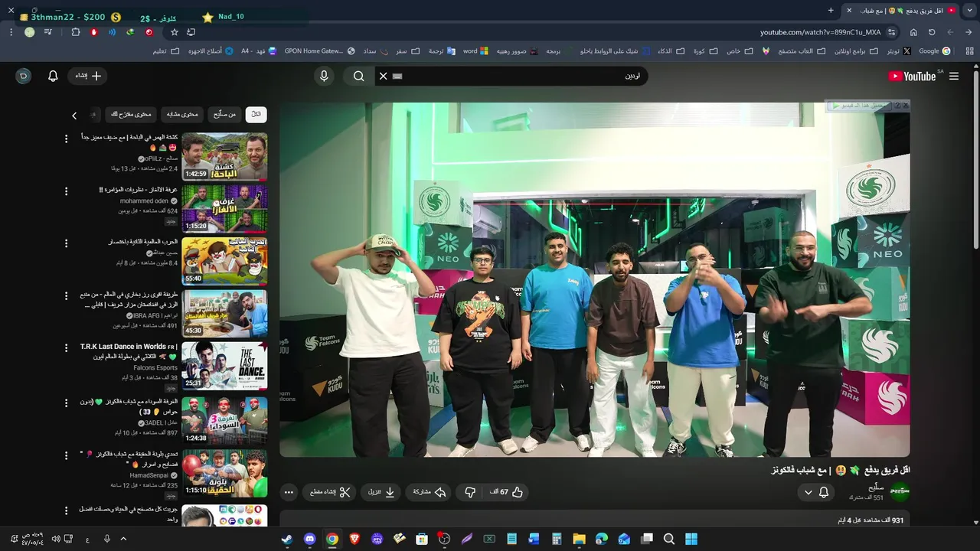Open the 55:40 animated war video thumbnail

coord(224,261)
